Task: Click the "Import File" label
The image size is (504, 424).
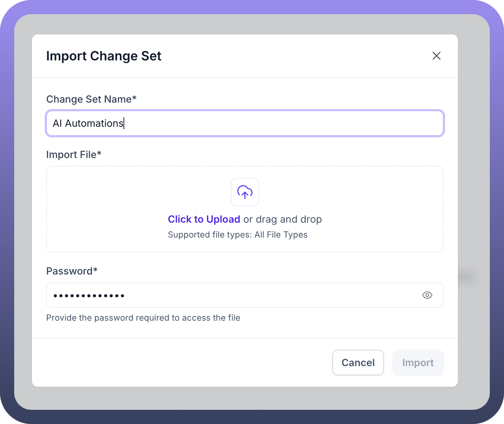Action: point(73,154)
